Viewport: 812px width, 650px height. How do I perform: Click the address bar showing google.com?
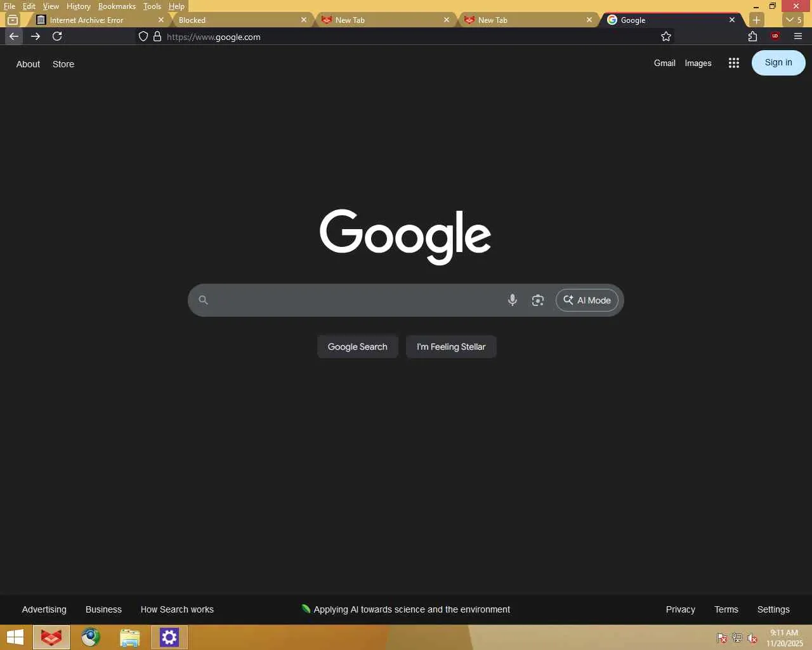(x=406, y=37)
